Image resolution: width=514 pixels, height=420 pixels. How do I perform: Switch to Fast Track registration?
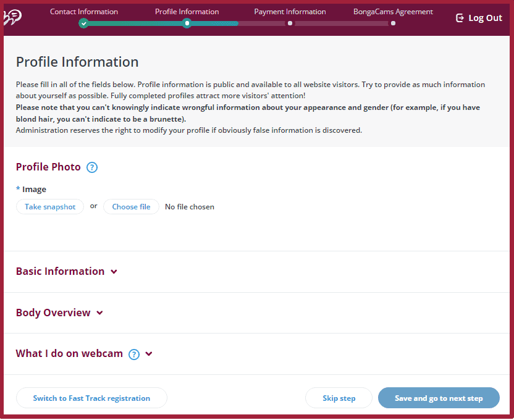point(91,398)
